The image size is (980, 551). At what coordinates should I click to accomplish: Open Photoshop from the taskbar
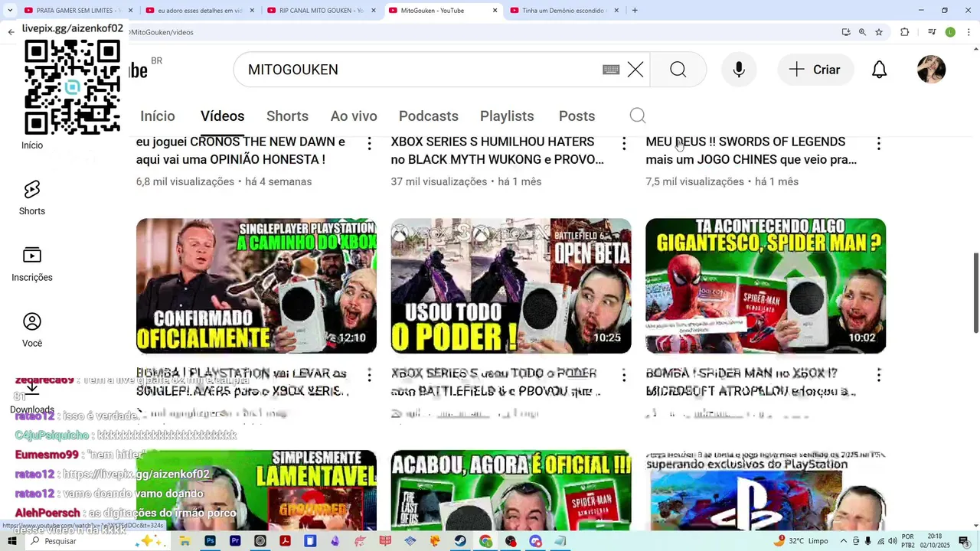210,541
